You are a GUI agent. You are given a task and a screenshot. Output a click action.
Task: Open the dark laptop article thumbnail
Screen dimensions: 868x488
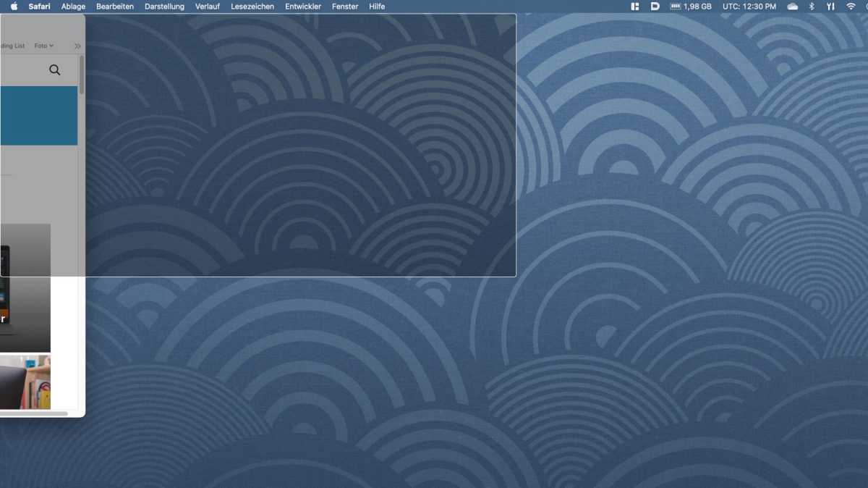25,287
